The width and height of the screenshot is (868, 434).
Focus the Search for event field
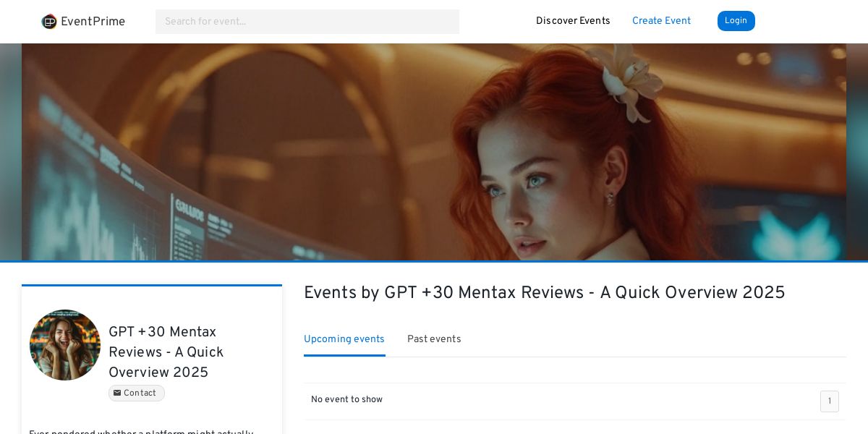tap(307, 22)
